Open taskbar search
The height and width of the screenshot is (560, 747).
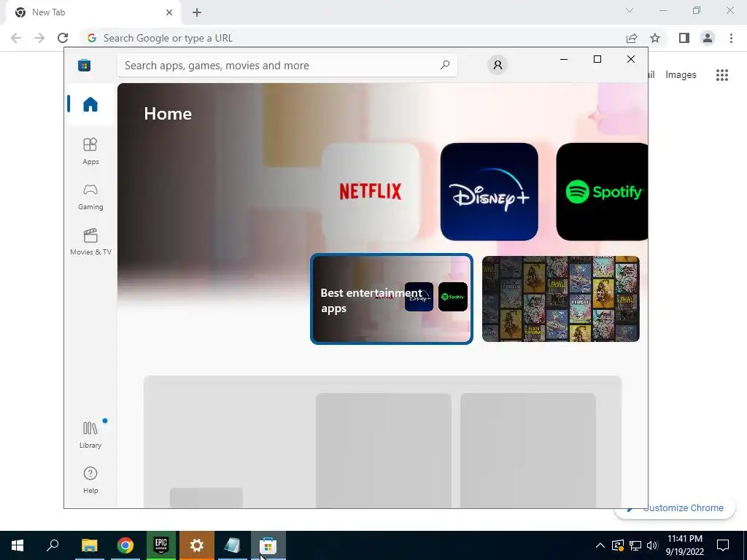[53, 545]
